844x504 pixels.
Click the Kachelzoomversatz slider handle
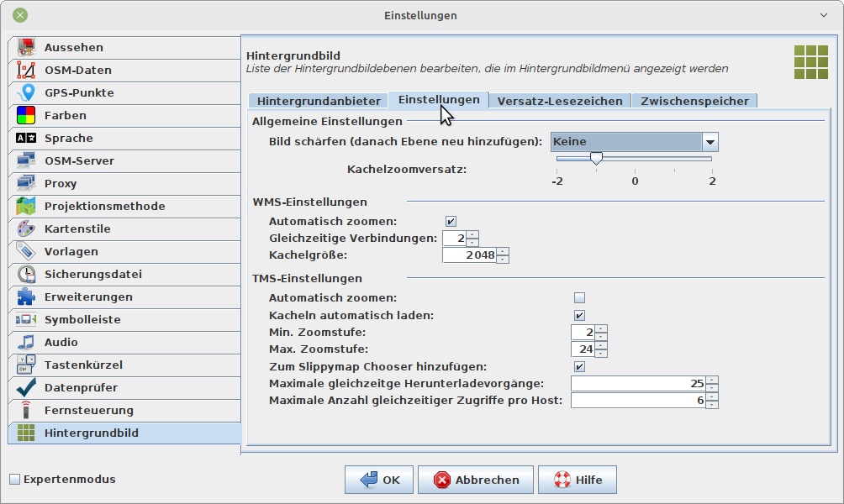click(596, 158)
